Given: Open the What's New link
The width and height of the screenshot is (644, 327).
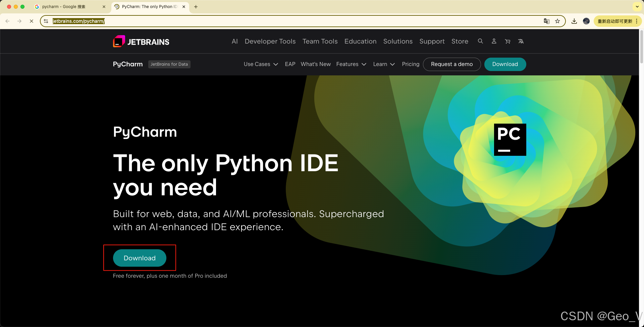Looking at the screenshot, I should [x=316, y=64].
